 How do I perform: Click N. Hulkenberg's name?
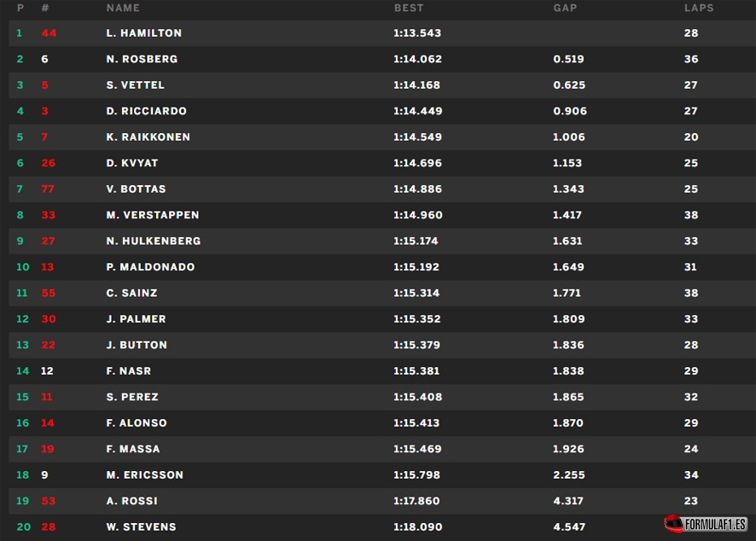point(154,241)
